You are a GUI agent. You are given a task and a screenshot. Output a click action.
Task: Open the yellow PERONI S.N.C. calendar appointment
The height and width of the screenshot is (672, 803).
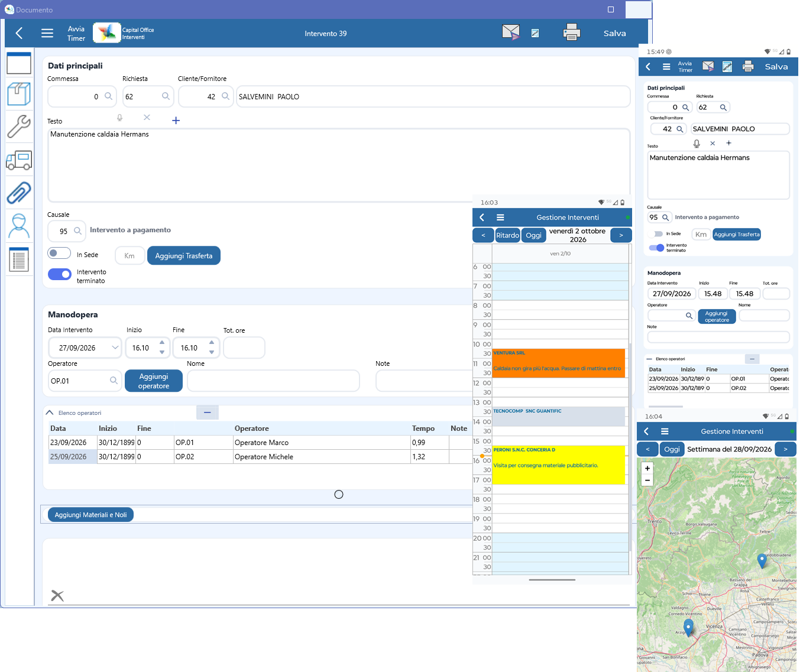pos(559,465)
